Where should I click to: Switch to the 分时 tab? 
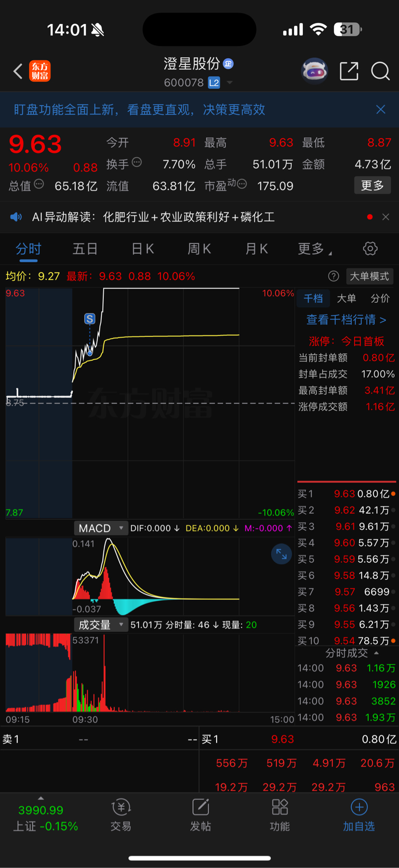(28, 249)
